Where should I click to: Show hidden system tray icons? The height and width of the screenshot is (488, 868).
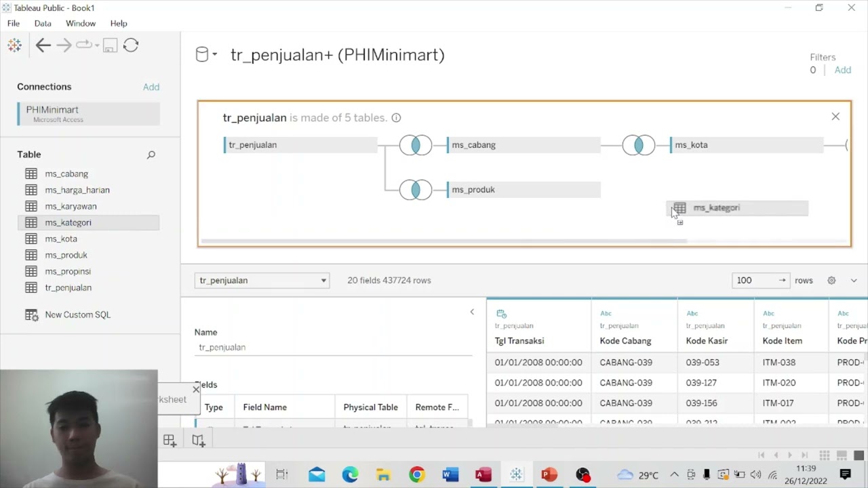(674, 474)
